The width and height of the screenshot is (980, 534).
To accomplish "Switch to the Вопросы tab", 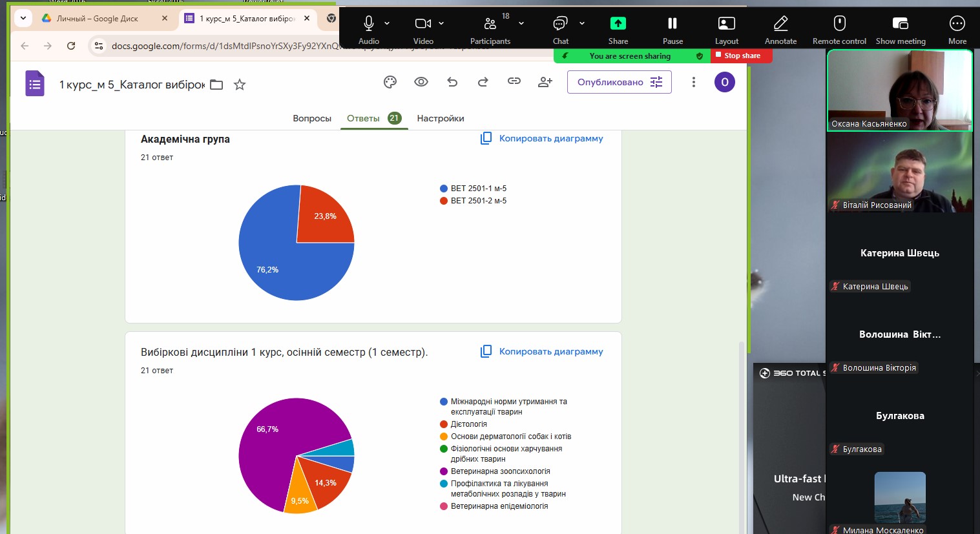I will point(311,118).
